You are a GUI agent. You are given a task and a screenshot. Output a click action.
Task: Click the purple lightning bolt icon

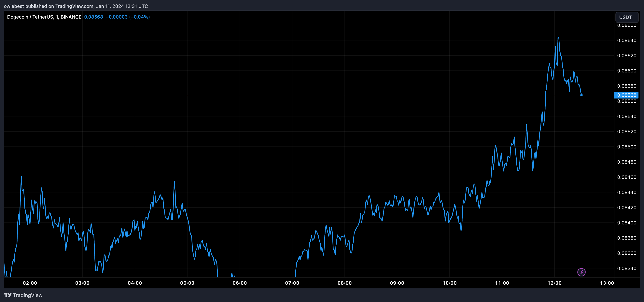[581, 272]
